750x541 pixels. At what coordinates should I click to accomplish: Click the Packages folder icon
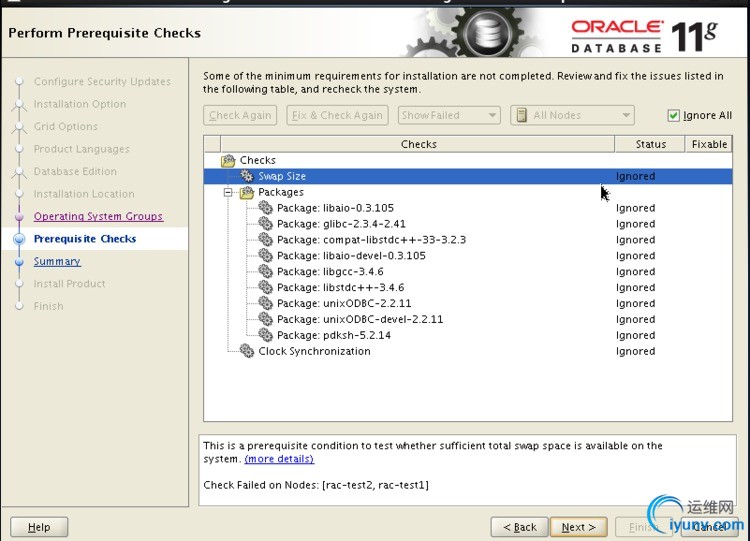coord(247,192)
